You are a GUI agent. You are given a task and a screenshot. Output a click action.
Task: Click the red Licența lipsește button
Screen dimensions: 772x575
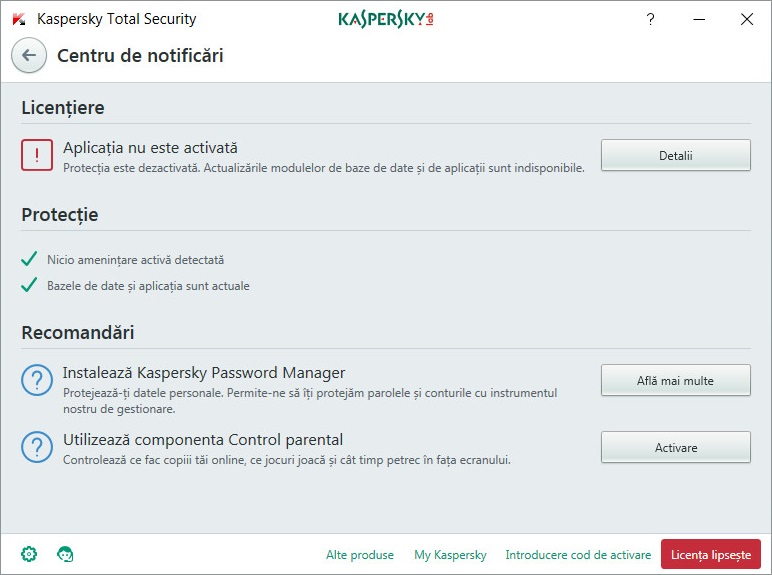pyautogui.click(x=710, y=554)
